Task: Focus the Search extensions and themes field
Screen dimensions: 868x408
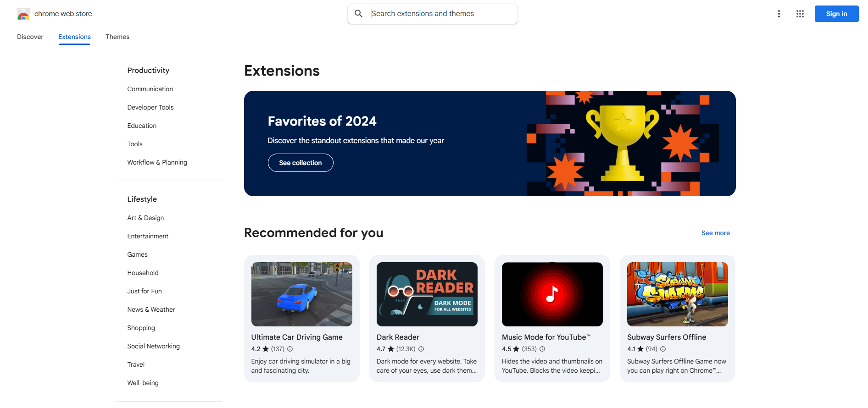Action: point(440,14)
